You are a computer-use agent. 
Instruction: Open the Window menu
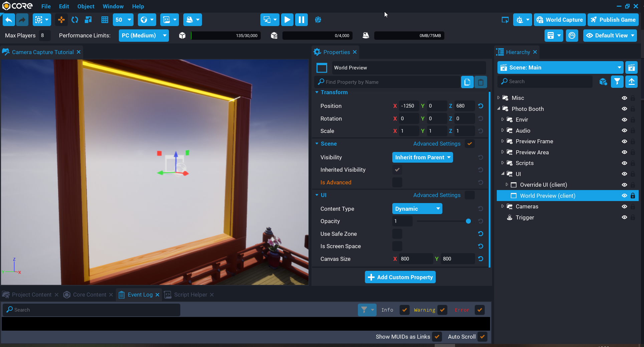(113, 6)
